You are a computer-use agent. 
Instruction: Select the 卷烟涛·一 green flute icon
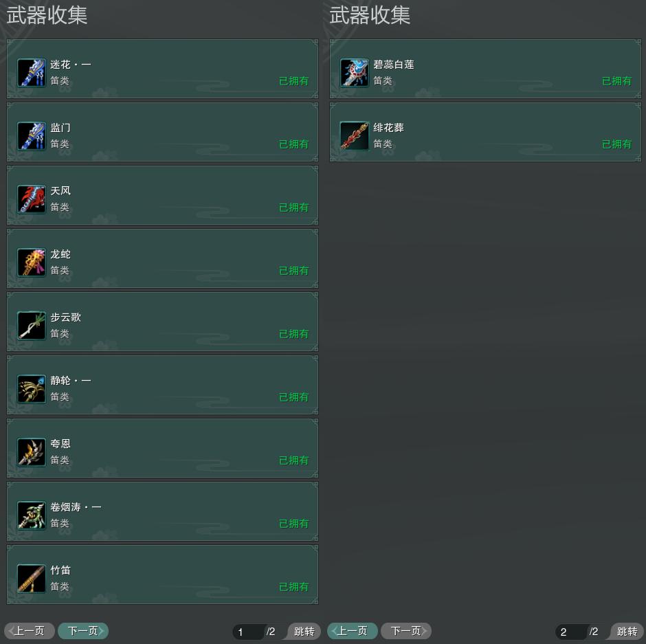coord(32,515)
